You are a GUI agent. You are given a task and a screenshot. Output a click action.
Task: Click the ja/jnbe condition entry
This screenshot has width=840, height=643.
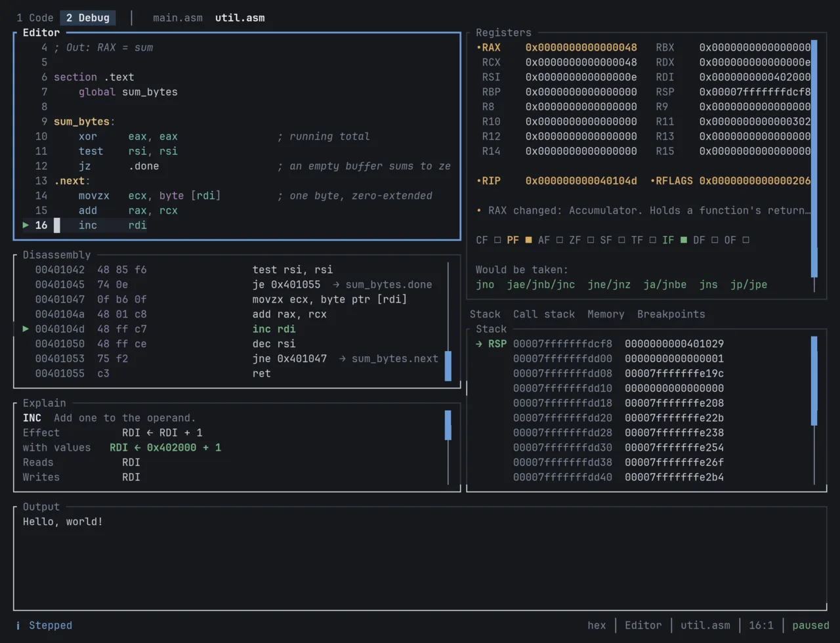click(665, 285)
